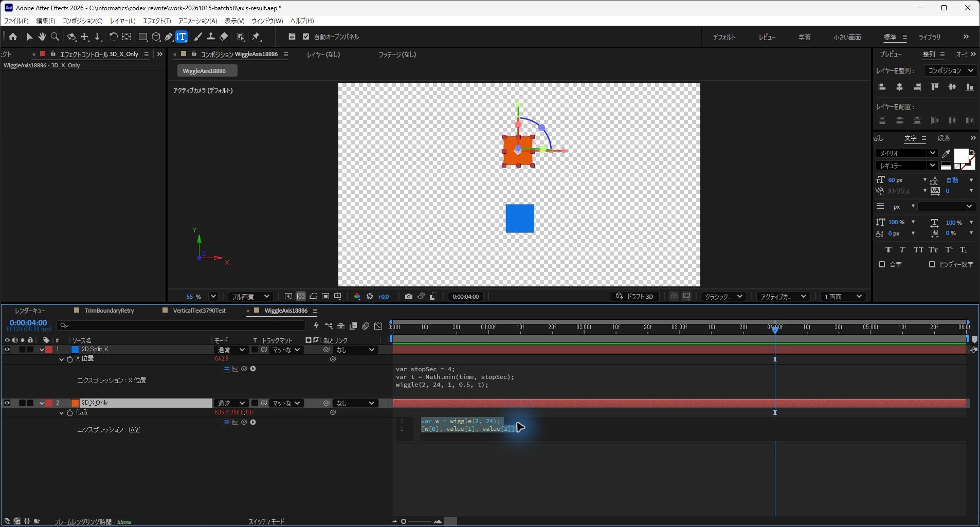Switch to TrimBoundaryRetry timeline tab
The height and width of the screenshot is (527, 980).
click(x=109, y=311)
